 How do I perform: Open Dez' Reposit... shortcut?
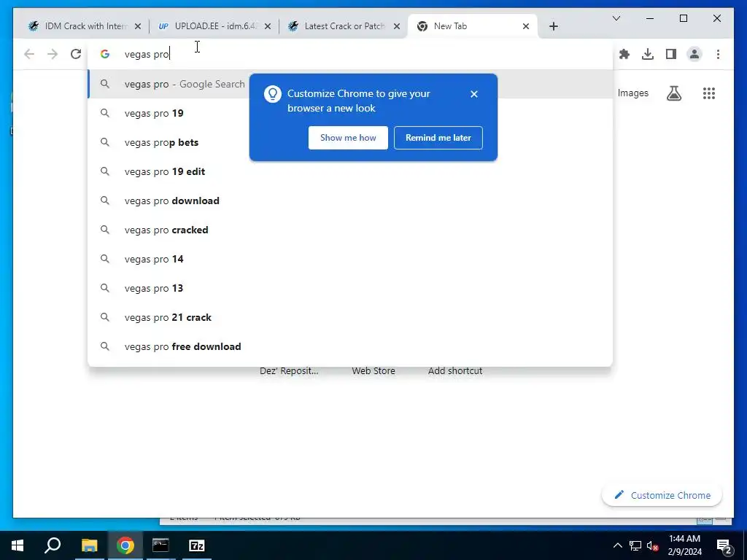[x=289, y=371]
